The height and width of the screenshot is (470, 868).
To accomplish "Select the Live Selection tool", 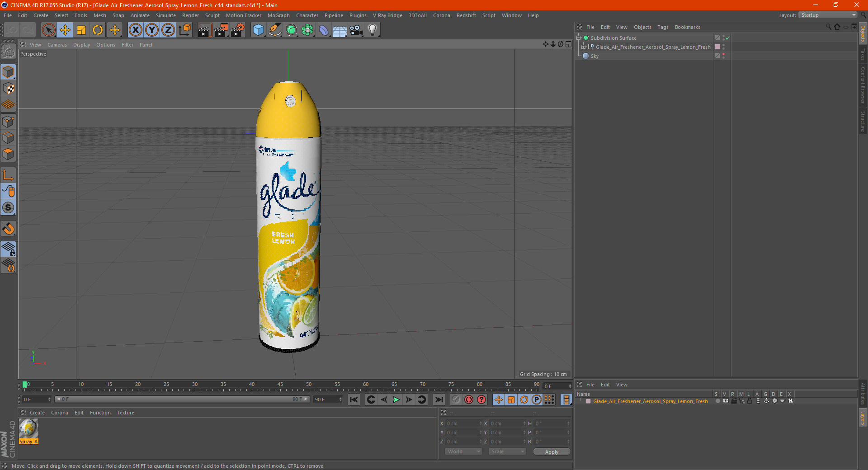I will point(48,30).
